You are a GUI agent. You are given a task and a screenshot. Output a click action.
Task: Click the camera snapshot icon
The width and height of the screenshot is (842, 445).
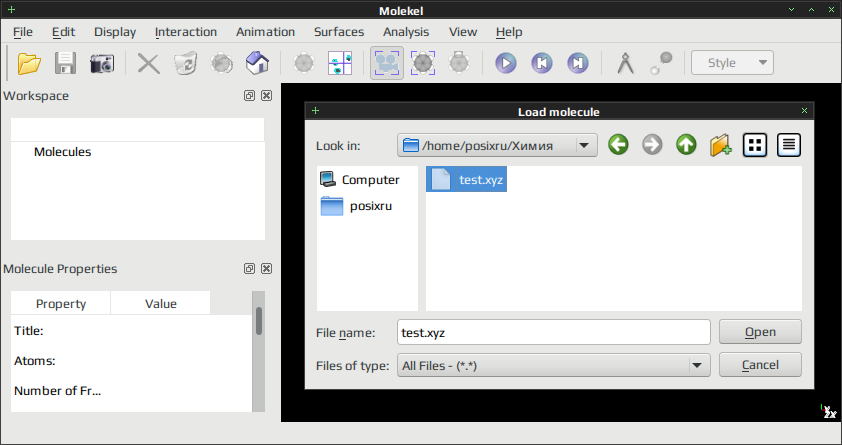[x=102, y=63]
